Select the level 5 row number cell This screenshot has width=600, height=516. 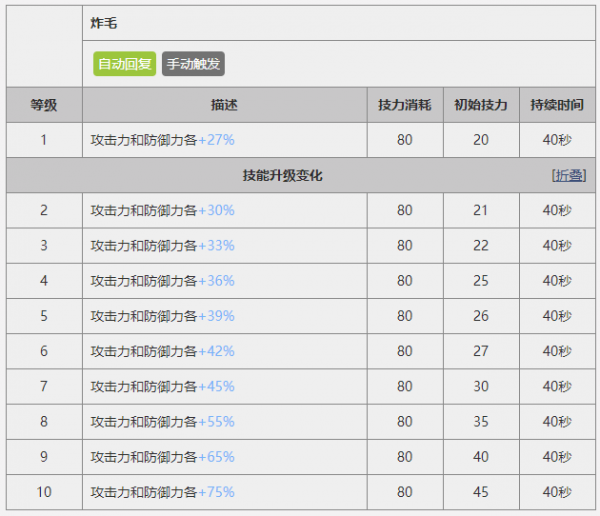(44, 316)
